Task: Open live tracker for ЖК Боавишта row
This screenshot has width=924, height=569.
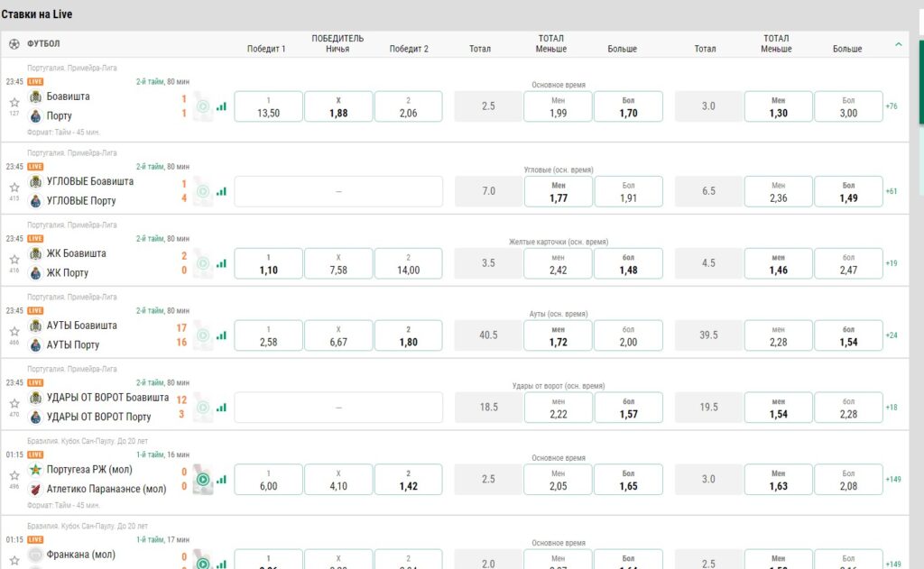Action: point(203,263)
